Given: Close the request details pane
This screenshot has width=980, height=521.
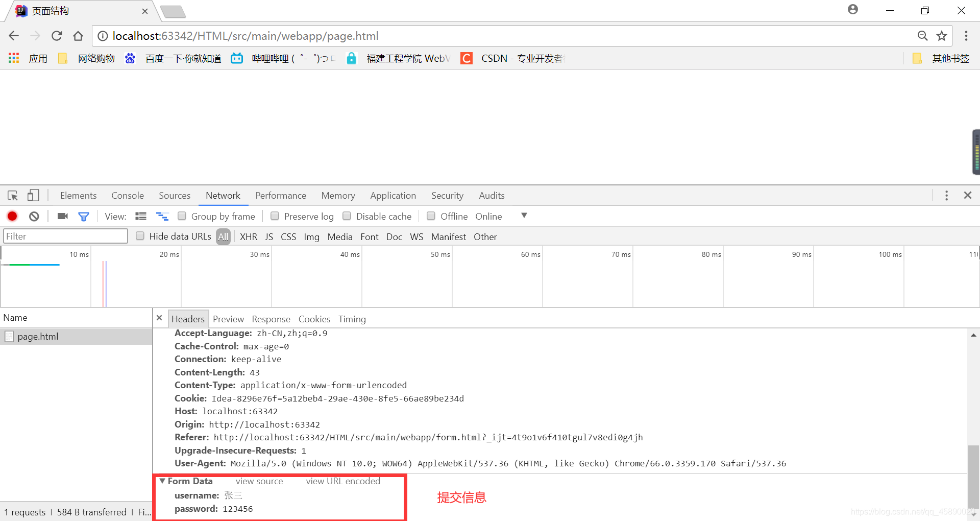Looking at the screenshot, I should coord(159,318).
